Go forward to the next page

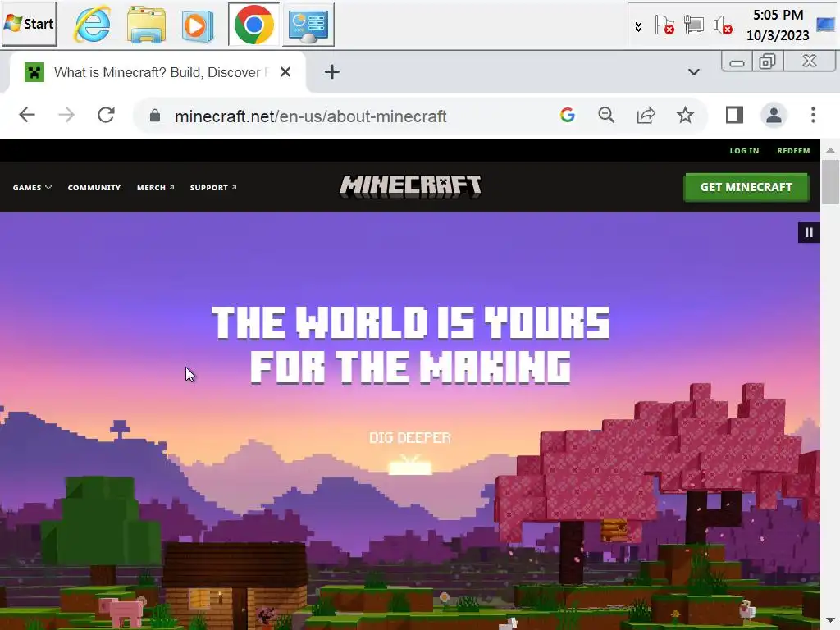[x=66, y=115]
